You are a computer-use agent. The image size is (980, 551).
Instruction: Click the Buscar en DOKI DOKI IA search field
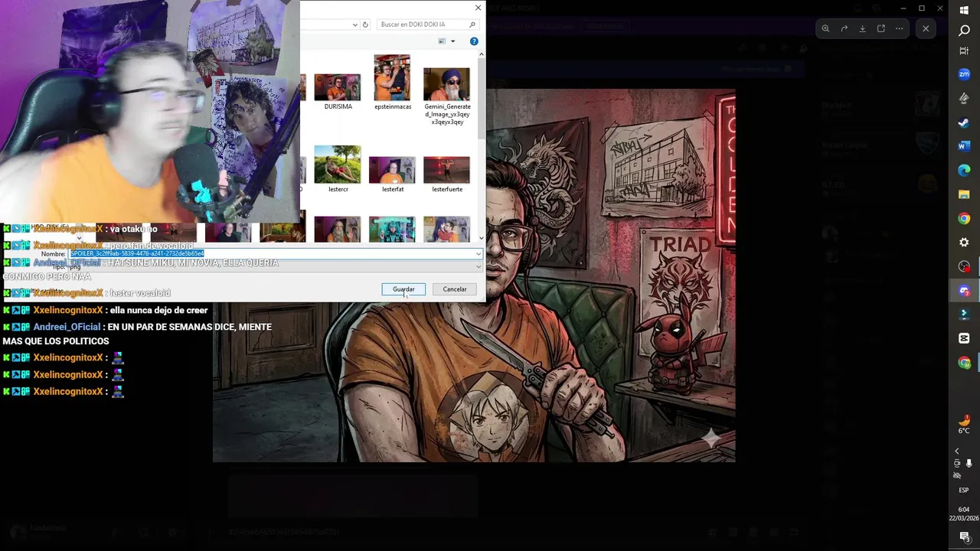[x=428, y=24]
